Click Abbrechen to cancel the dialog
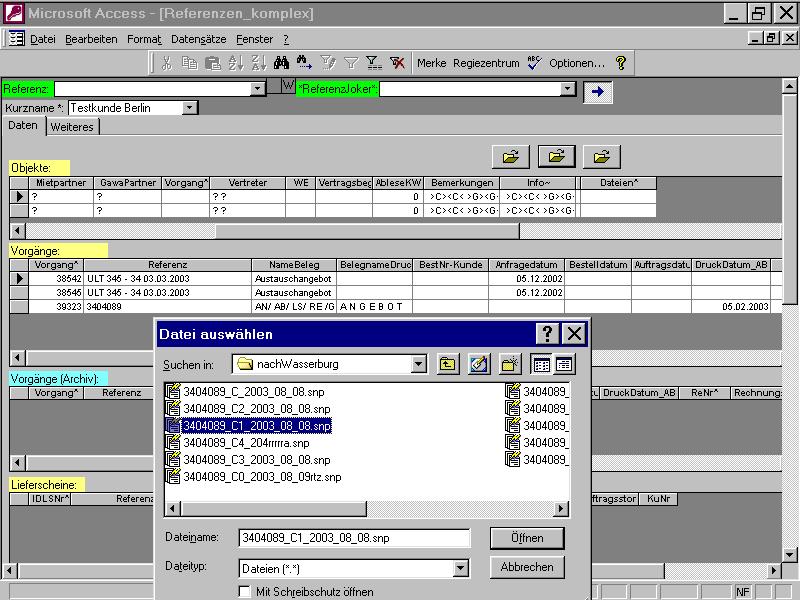 [527, 567]
